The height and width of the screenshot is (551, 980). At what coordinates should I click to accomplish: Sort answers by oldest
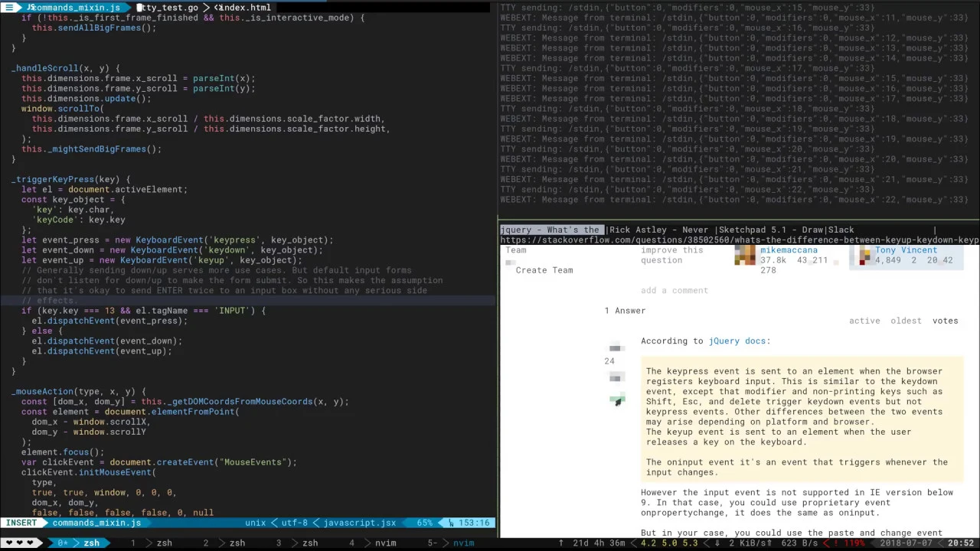906,321
